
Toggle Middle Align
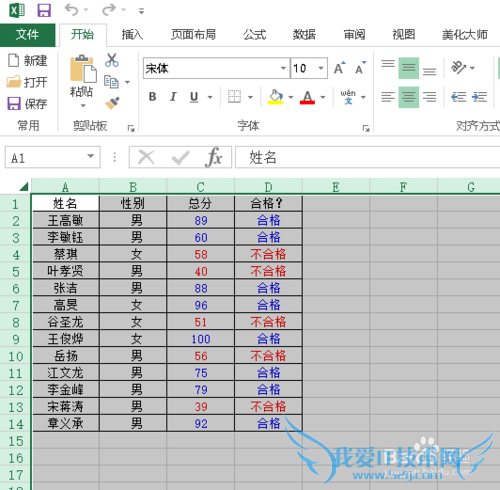click(409, 68)
